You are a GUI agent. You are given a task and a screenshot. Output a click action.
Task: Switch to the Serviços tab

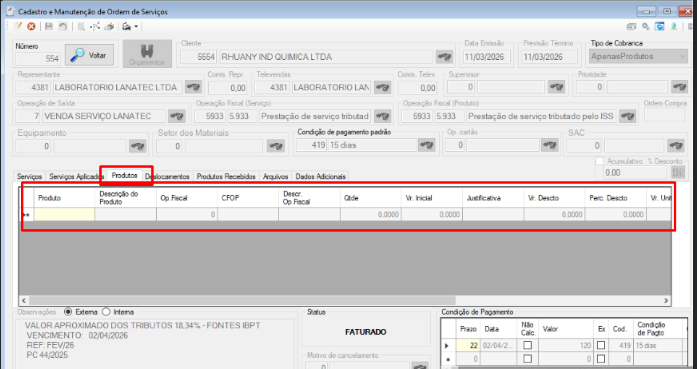point(29,176)
